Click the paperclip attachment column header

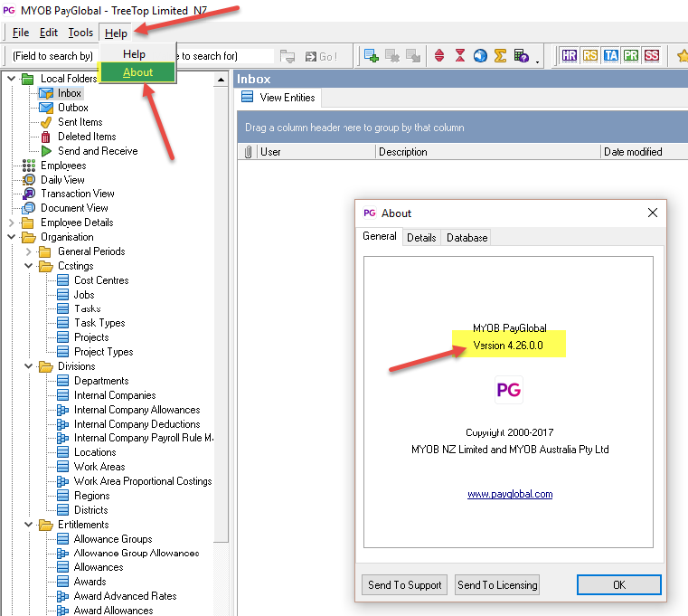(248, 152)
